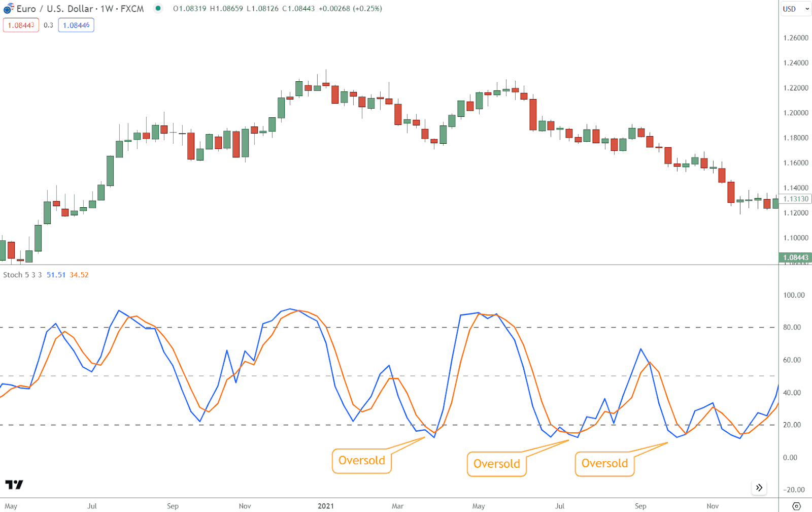Click the Euro / U.S. Dollar flag icon
812x512 pixels.
pyautogui.click(x=8, y=9)
